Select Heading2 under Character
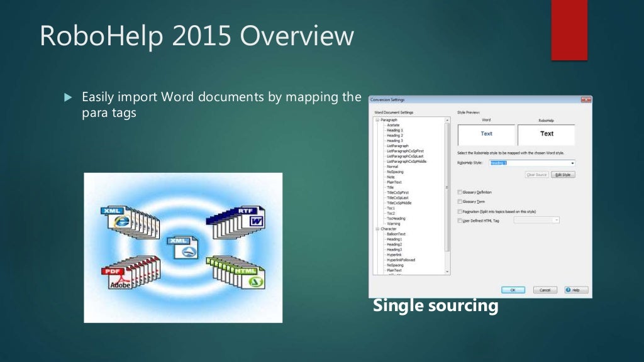Viewport: 644px width, 362px height. click(394, 244)
